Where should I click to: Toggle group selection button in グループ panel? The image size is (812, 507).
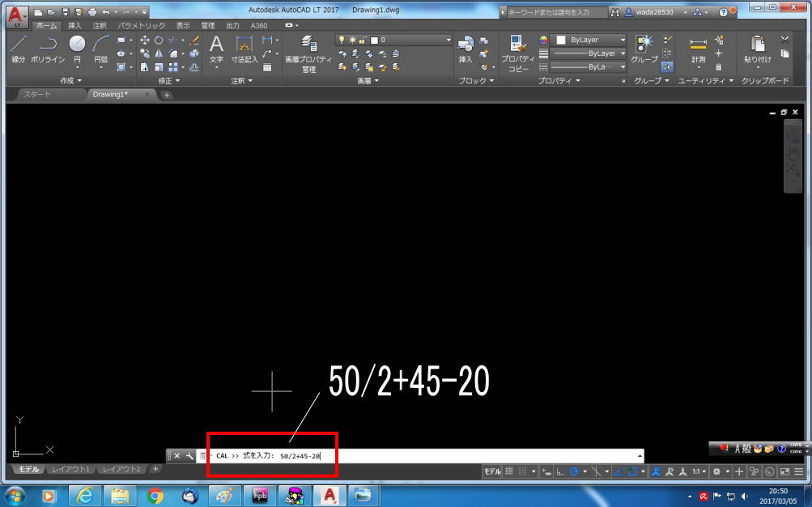coord(667,66)
